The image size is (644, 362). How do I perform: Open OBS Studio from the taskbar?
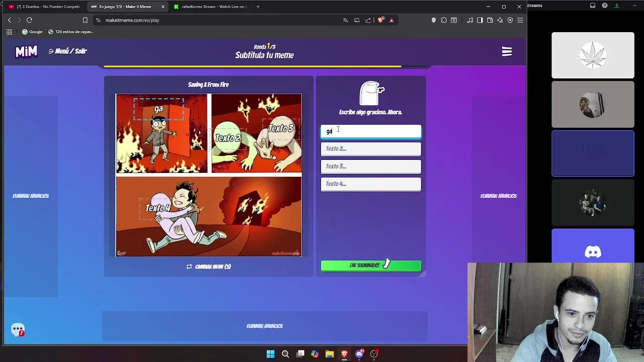374,354
